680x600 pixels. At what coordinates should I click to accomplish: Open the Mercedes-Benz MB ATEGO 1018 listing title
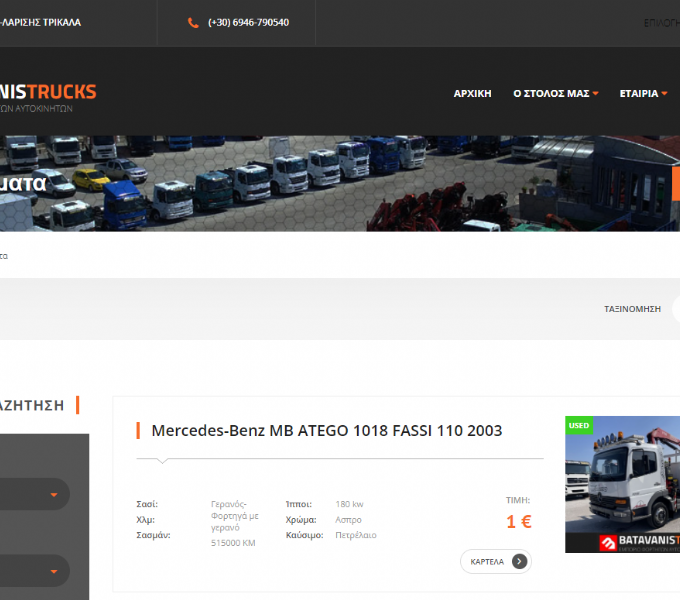(x=327, y=430)
